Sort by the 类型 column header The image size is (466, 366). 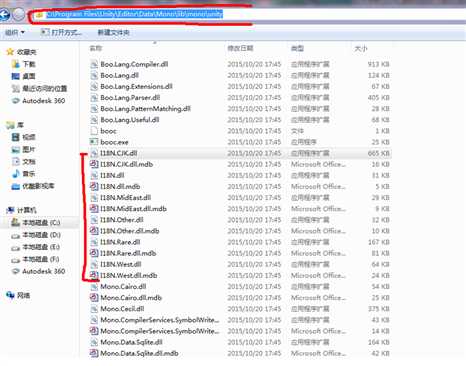(297, 48)
